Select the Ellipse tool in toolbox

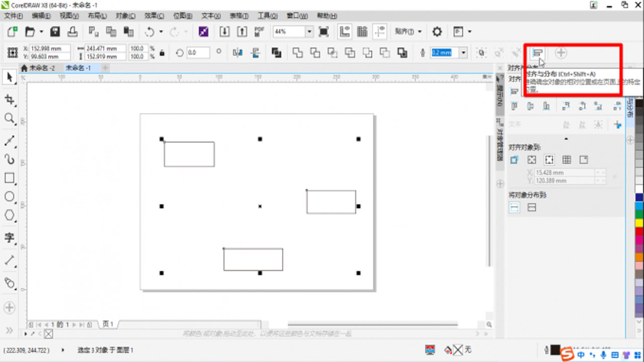point(9,197)
